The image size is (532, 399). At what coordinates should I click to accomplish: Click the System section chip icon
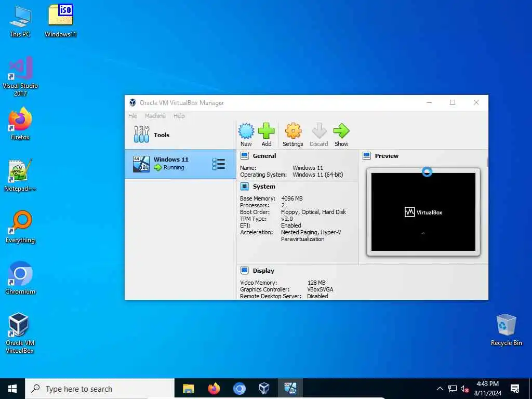coord(244,187)
